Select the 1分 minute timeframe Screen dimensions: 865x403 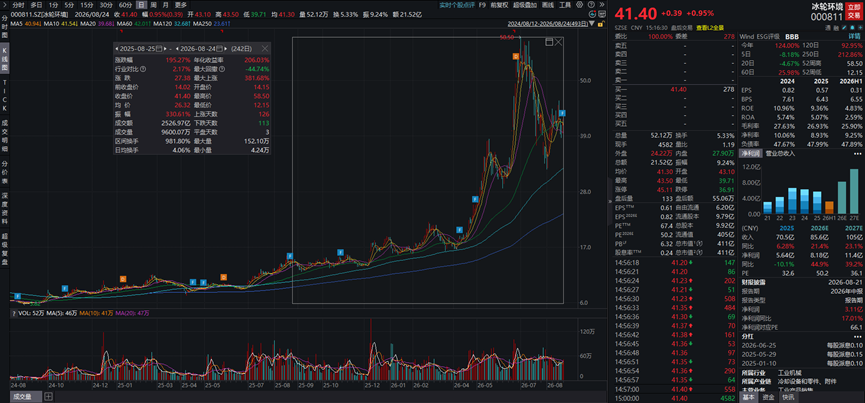pyautogui.click(x=53, y=4)
